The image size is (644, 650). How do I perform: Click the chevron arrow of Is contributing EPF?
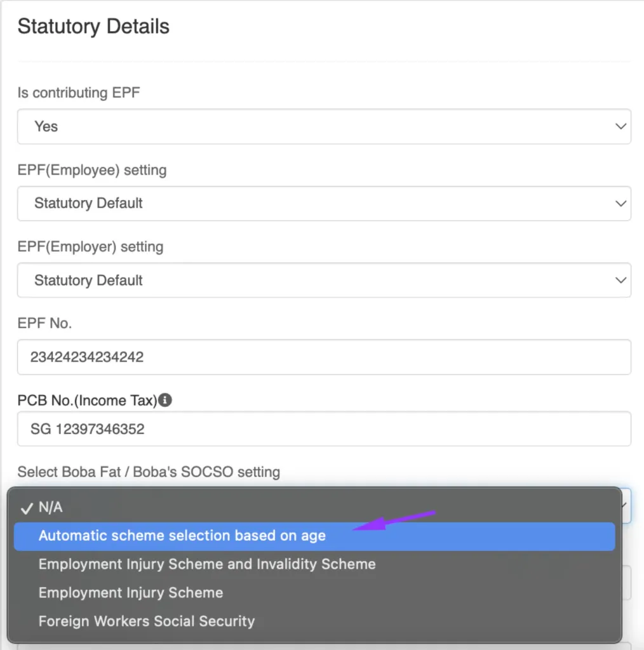click(621, 126)
